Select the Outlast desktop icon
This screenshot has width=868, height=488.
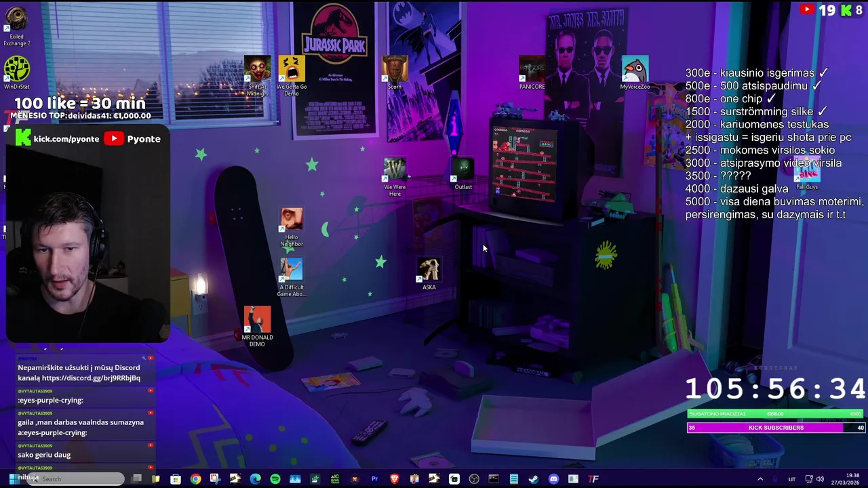463,174
